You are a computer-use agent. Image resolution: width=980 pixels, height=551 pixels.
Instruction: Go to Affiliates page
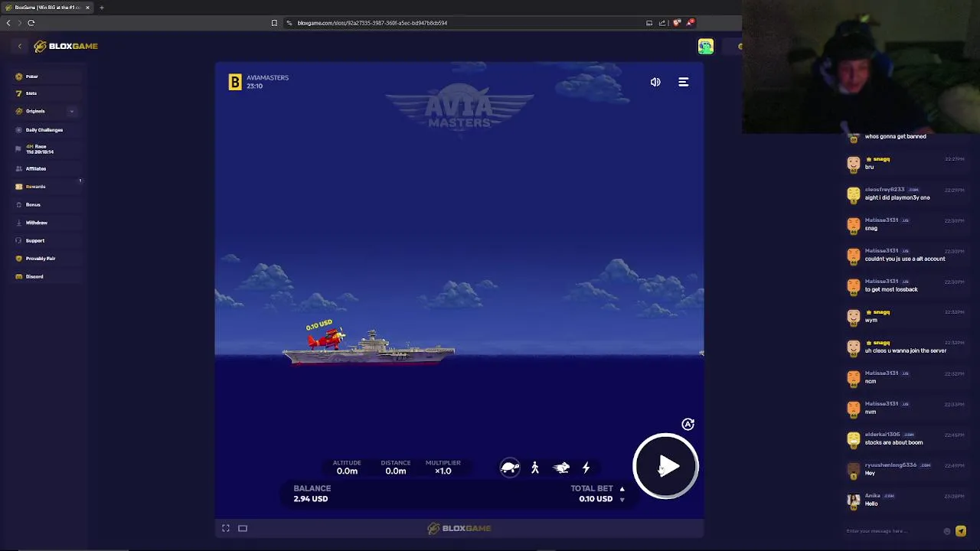point(46,168)
